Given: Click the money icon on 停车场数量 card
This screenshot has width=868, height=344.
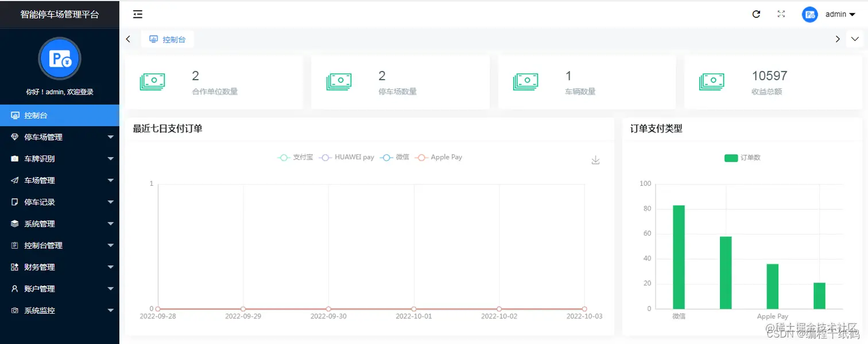Looking at the screenshot, I should (339, 81).
